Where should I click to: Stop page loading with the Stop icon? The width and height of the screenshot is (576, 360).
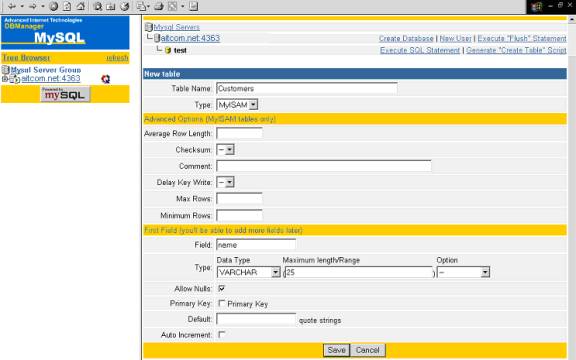coord(54,6)
